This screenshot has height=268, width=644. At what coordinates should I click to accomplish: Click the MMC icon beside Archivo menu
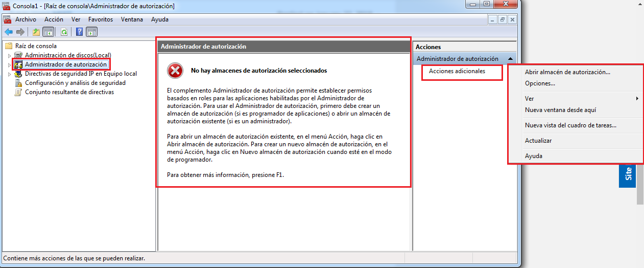(7, 19)
